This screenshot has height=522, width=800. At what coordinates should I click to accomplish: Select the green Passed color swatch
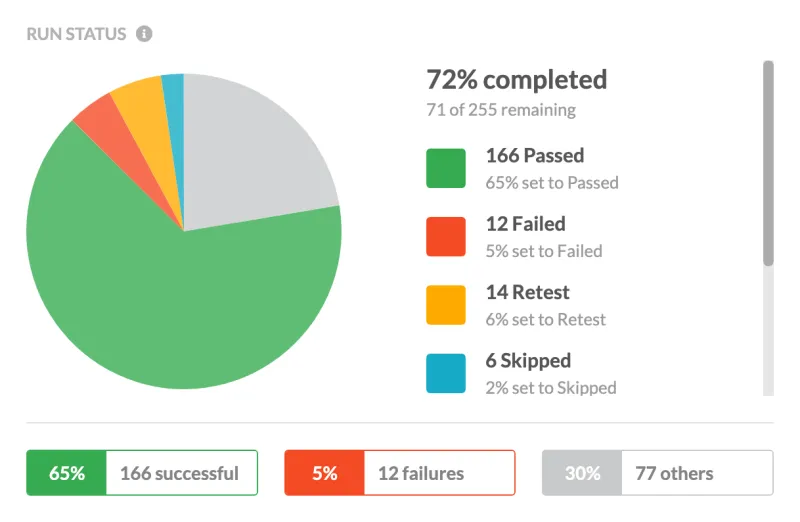446,168
